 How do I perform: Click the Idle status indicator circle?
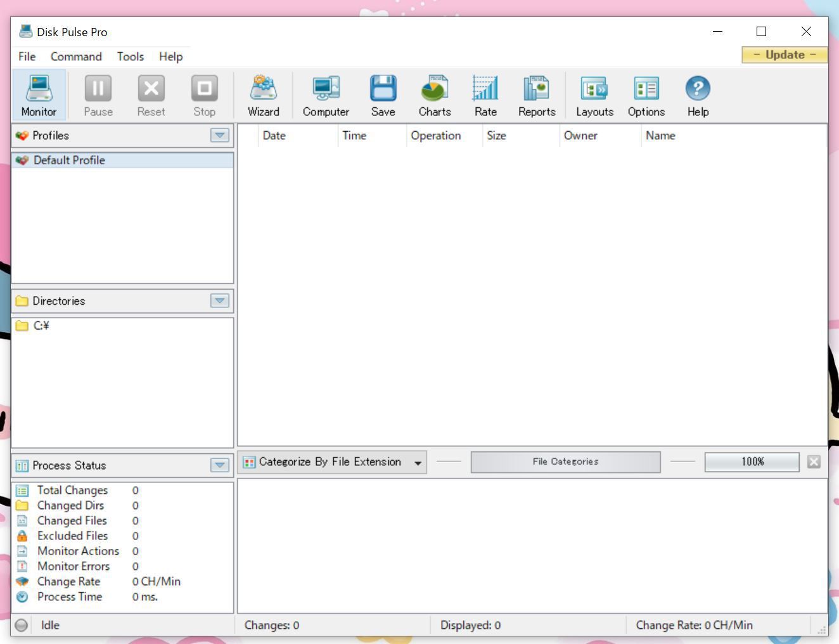click(22, 626)
